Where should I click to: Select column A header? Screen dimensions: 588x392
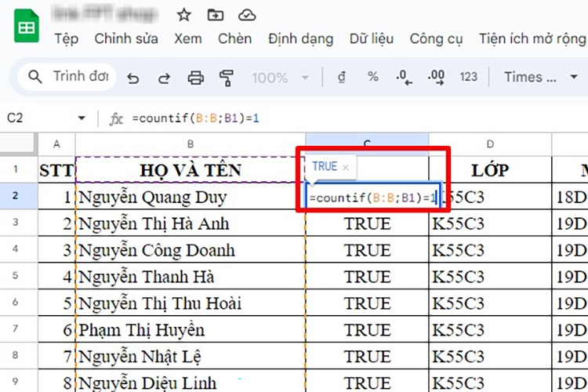[x=56, y=144]
